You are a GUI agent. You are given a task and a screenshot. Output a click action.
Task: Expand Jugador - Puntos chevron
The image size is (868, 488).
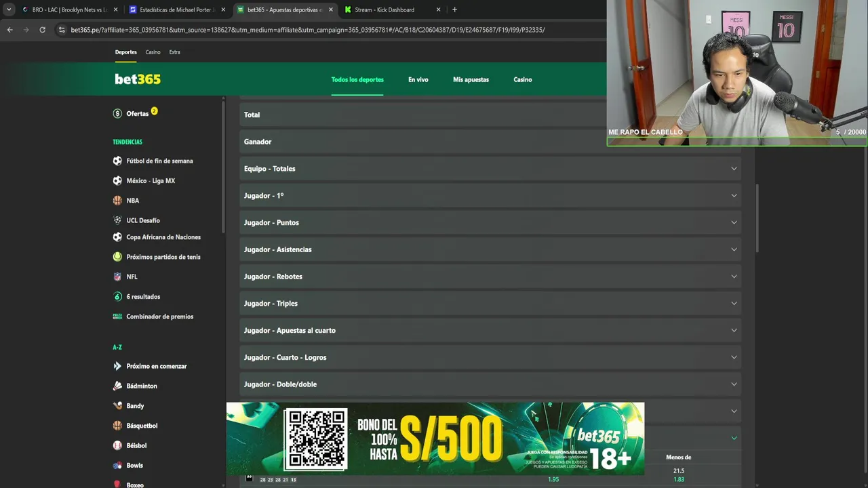[x=734, y=222]
